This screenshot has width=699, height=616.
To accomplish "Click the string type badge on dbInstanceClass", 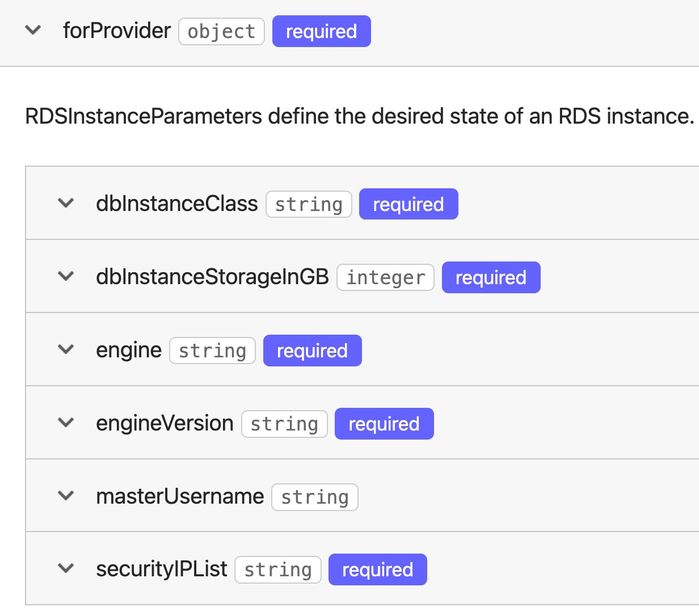I will pos(309,204).
